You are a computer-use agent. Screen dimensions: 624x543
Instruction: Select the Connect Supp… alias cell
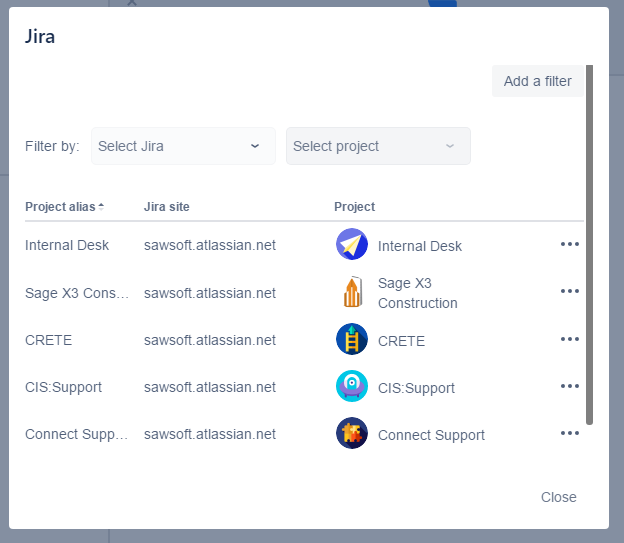click(x=76, y=434)
